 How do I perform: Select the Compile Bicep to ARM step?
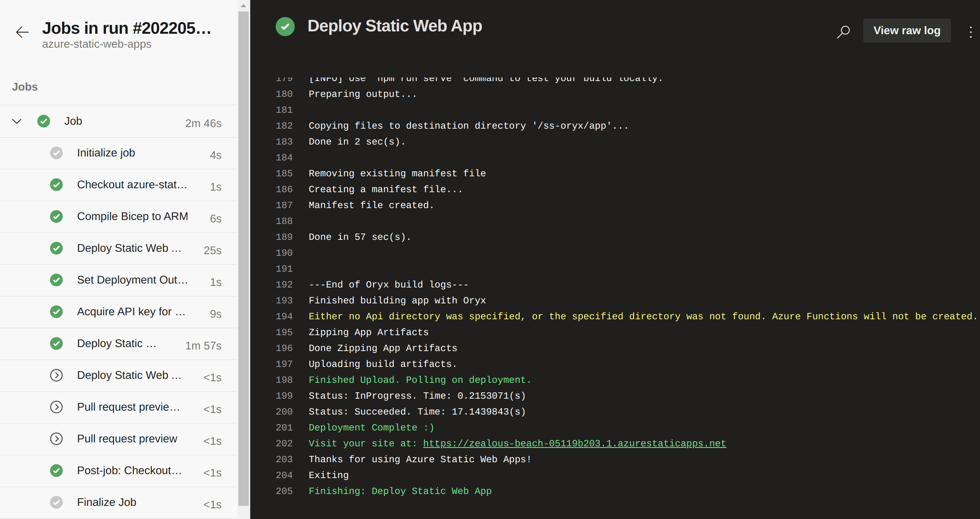point(119,217)
